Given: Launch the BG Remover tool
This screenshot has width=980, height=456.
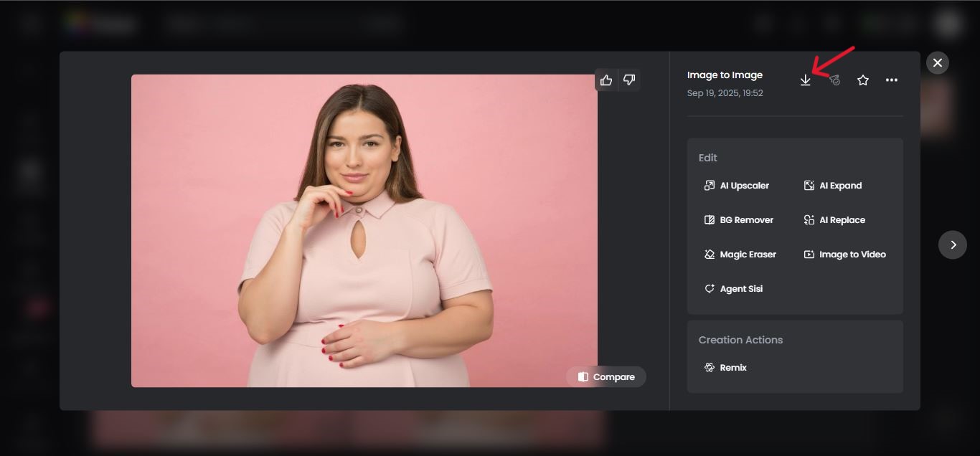Looking at the screenshot, I should (746, 219).
